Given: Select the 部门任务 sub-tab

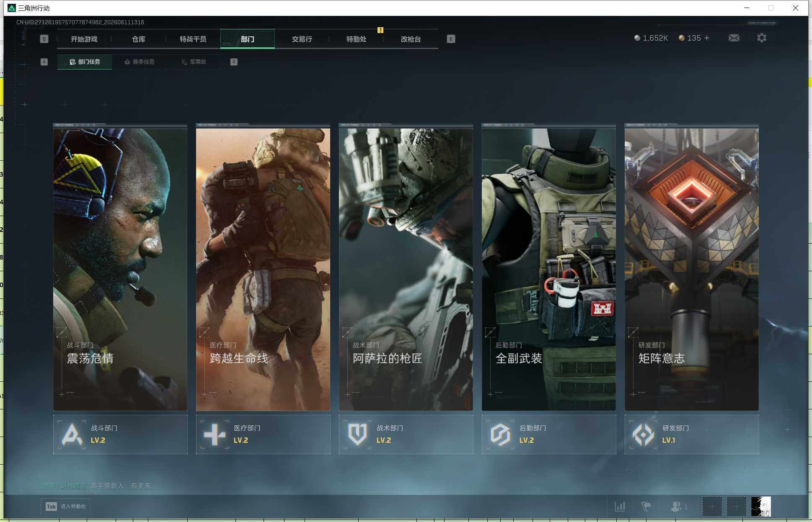Looking at the screenshot, I should coord(85,62).
